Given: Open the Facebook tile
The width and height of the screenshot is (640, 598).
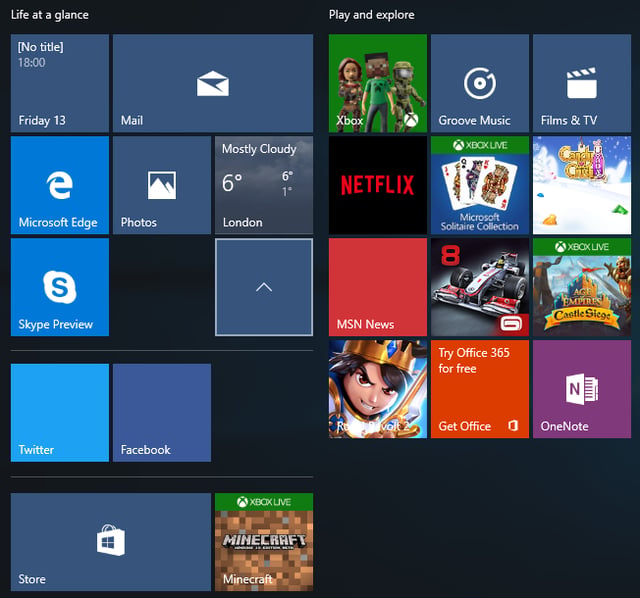Looking at the screenshot, I should (x=162, y=413).
